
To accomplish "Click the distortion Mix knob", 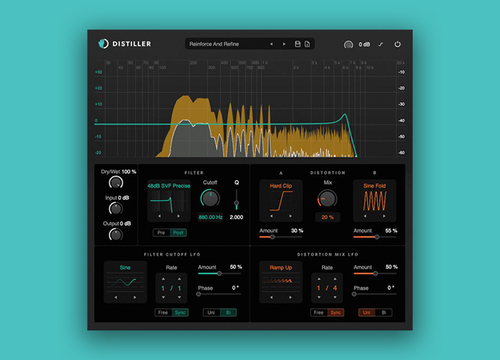I will [x=327, y=199].
